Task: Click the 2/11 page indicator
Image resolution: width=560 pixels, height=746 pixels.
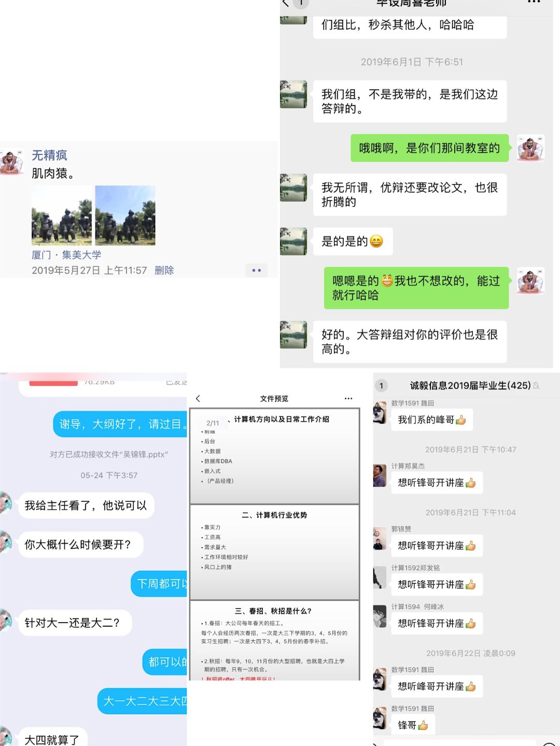Action: tap(213, 423)
